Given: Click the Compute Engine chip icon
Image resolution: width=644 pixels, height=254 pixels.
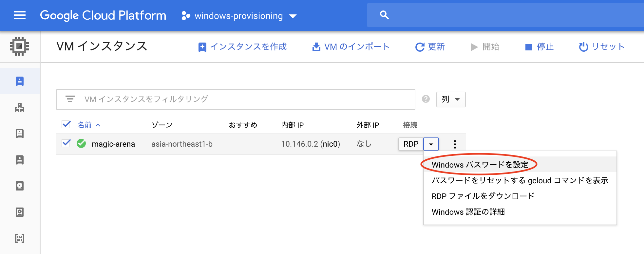Looking at the screenshot, I should point(20,46).
